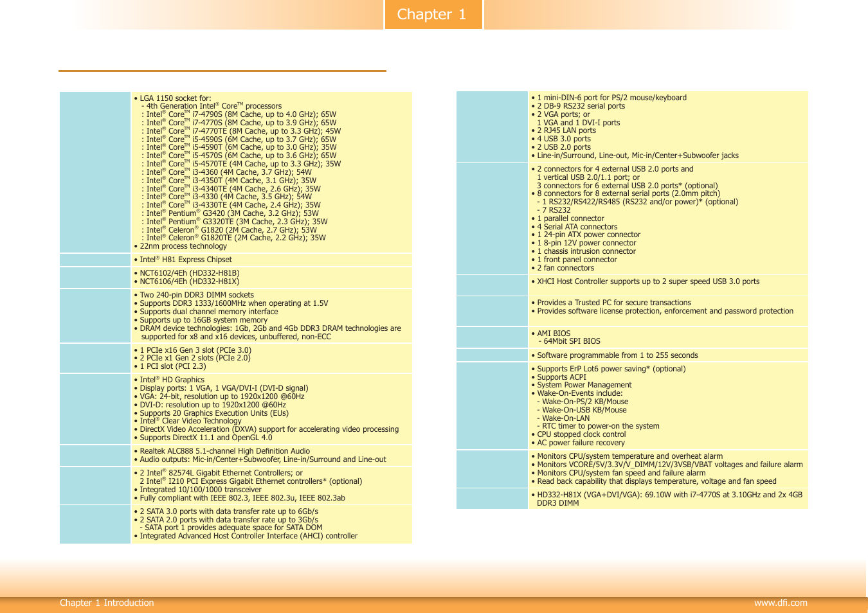Click 'Intel H81 Express Chipset' text

coord(183,260)
